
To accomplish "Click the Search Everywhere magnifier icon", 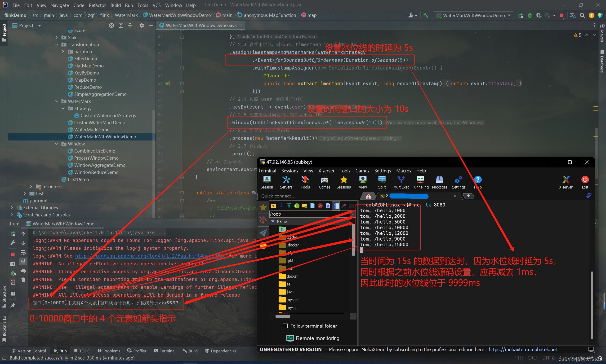I will click(x=582, y=15).
